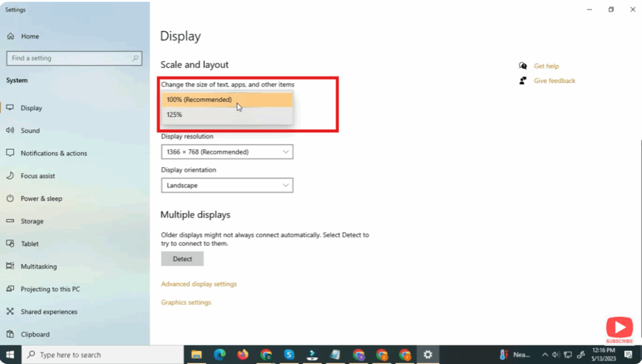
Task: Open Advanced display settings
Action: coord(199,283)
